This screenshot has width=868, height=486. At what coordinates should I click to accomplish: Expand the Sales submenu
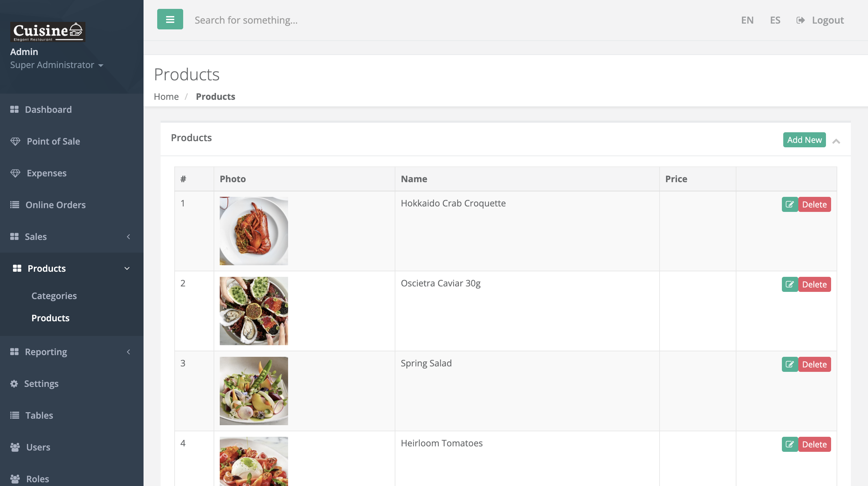(128, 237)
